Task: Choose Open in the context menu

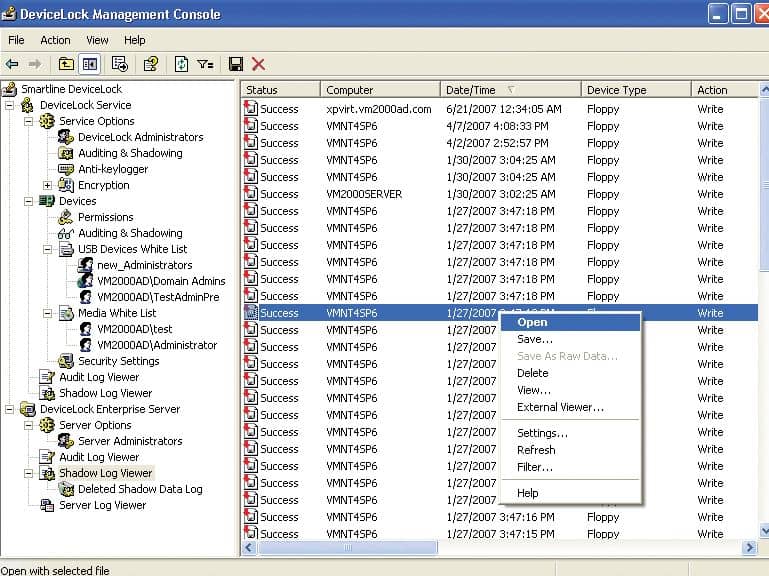Action: click(571, 322)
